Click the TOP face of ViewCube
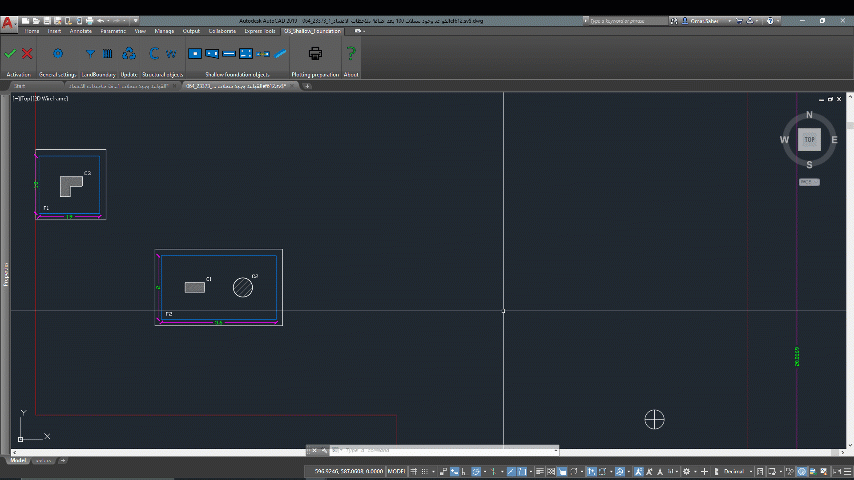The image size is (854, 480). (809, 140)
